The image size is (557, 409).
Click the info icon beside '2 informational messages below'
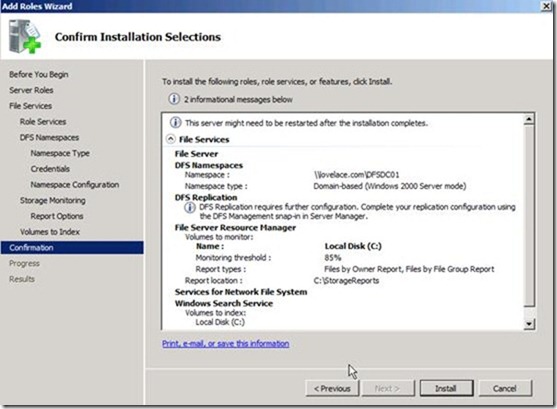(x=174, y=99)
